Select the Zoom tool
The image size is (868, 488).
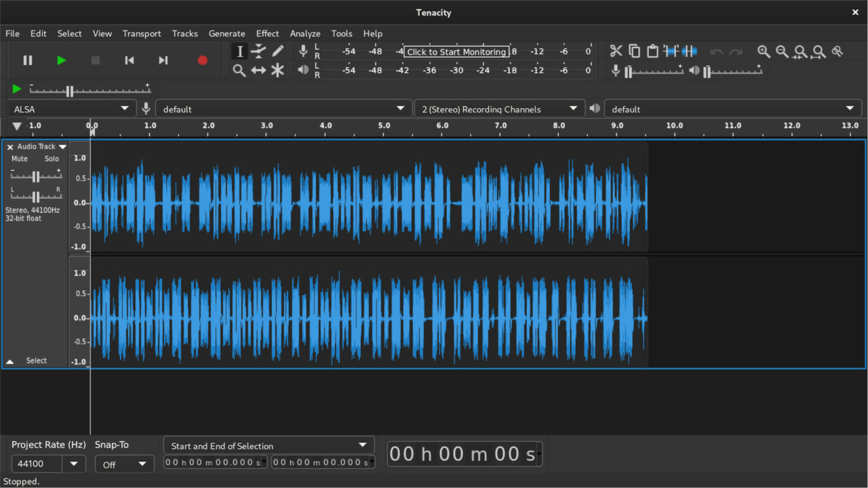click(239, 70)
